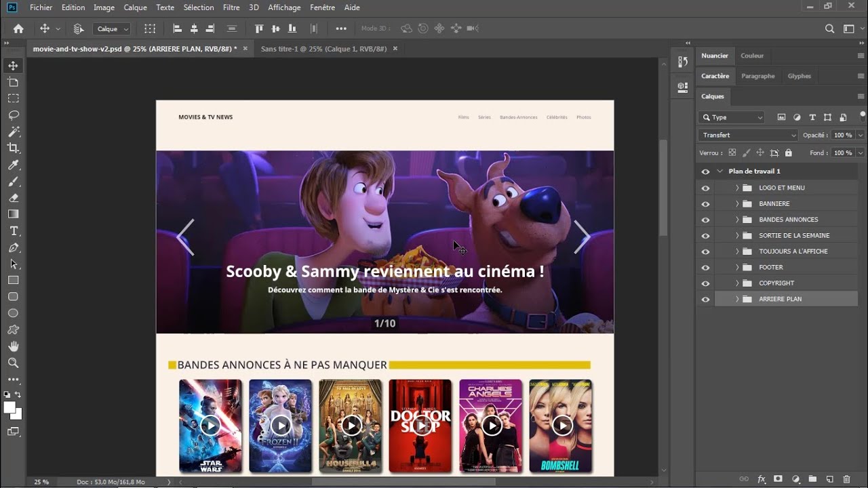Select the Artboard tool
868x488 pixels.
pyautogui.click(x=13, y=82)
